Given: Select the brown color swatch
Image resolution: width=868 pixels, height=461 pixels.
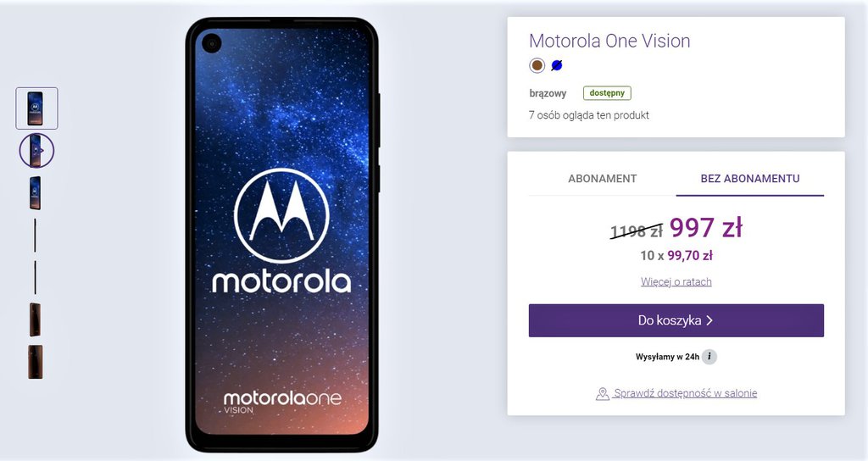Looking at the screenshot, I should tap(537, 65).
